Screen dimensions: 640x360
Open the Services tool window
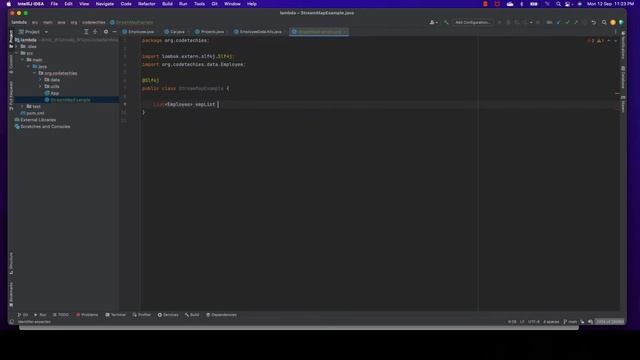tap(168, 315)
